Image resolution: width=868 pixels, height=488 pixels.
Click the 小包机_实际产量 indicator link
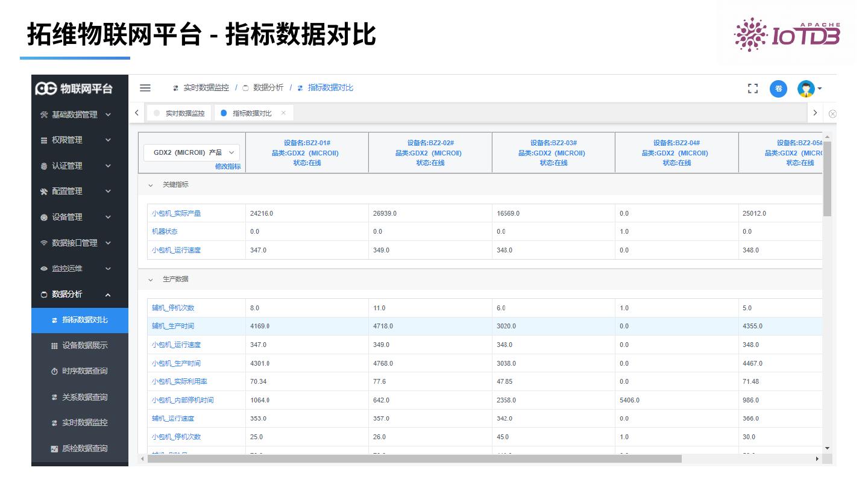(176, 213)
